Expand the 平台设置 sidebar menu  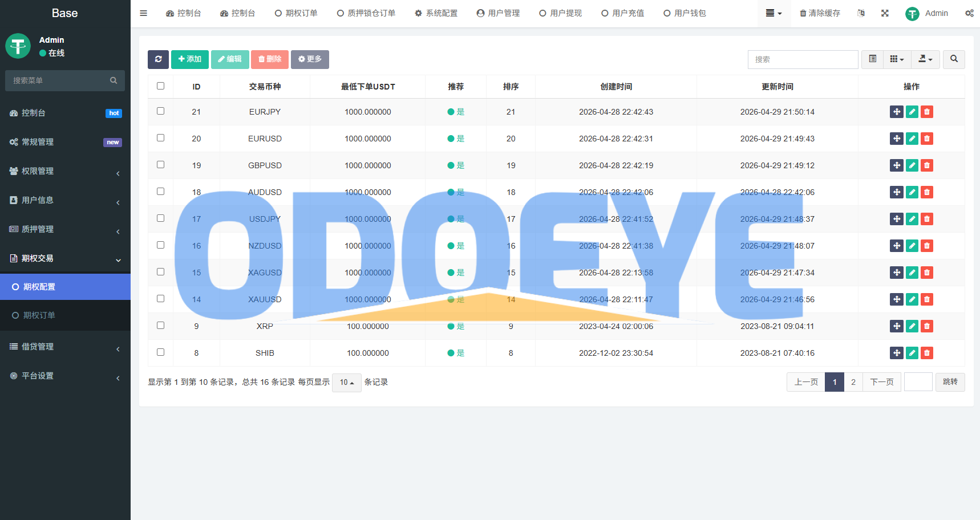[65, 376]
